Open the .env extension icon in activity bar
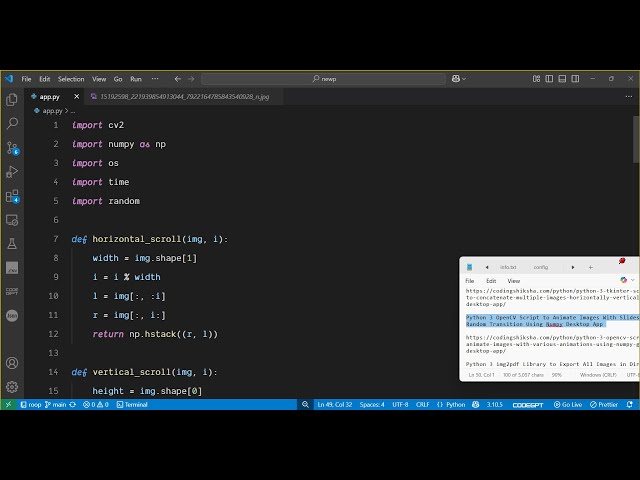640x480 pixels. [x=12, y=268]
